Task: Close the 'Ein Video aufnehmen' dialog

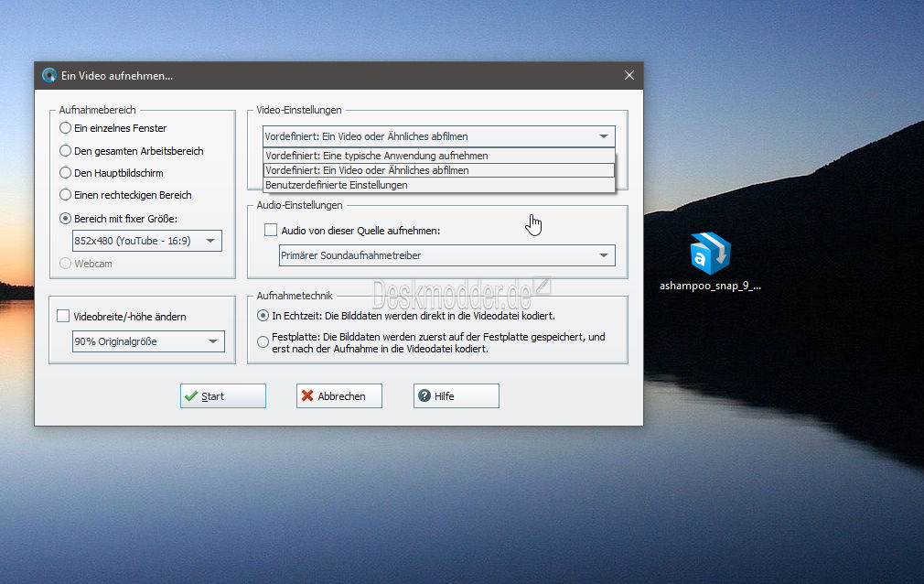Action: tap(629, 75)
